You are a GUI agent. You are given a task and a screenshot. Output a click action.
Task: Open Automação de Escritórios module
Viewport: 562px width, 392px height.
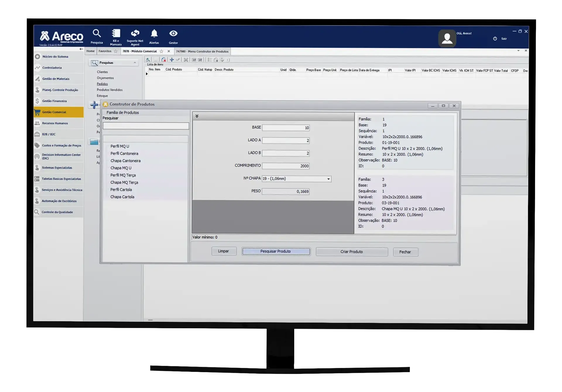pyautogui.click(x=59, y=201)
